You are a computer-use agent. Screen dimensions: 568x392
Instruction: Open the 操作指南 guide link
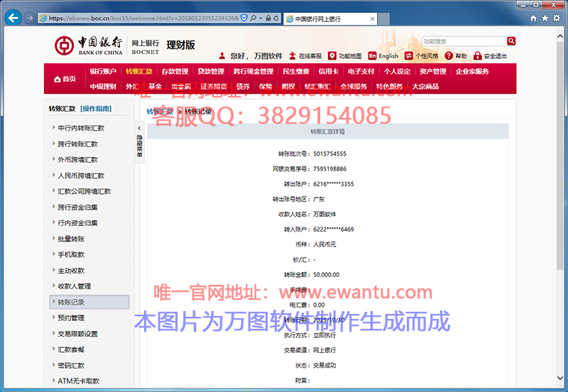96,109
